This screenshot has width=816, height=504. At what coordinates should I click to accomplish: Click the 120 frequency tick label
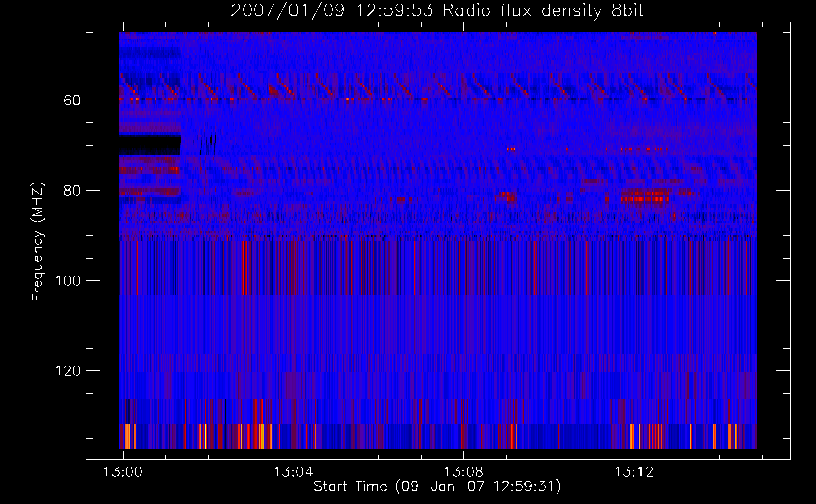(x=68, y=371)
